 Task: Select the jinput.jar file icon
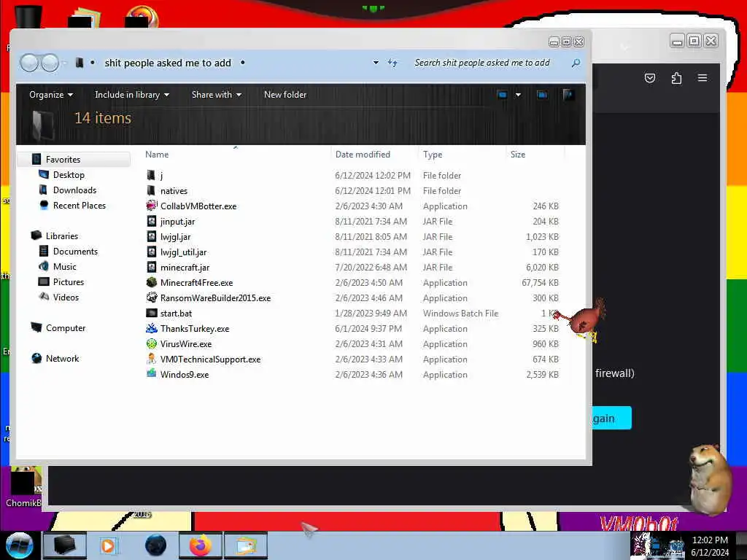(x=152, y=221)
